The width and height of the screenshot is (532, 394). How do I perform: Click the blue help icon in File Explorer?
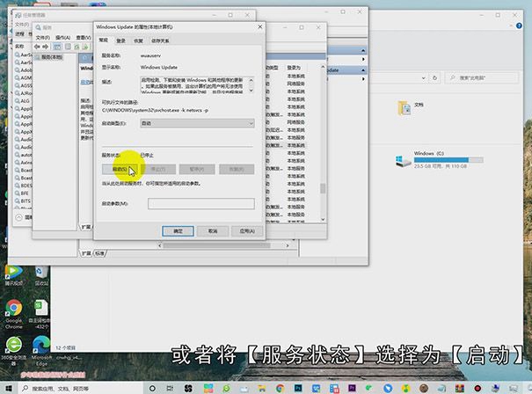pos(519,26)
